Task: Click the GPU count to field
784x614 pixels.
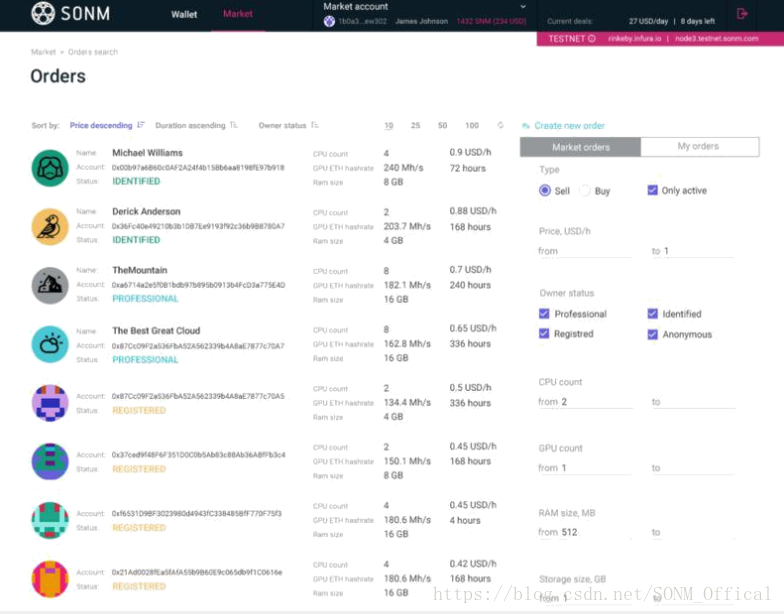Action: (x=692, y=468)
